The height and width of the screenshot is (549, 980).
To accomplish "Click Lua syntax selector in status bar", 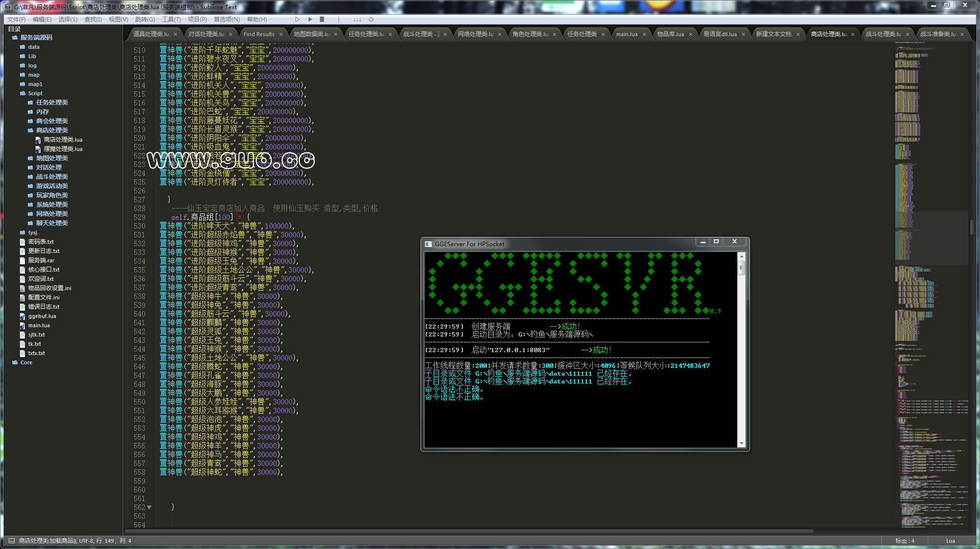I will tap(950, 541).
